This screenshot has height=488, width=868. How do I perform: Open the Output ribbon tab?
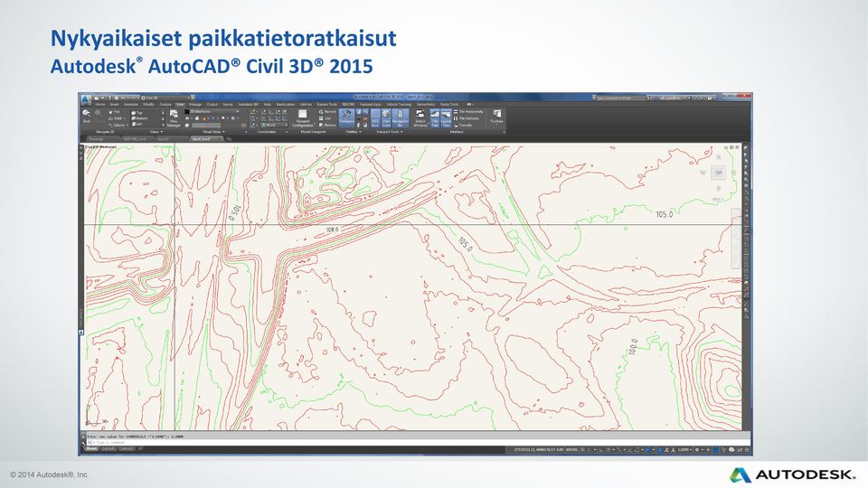point(212,105)
